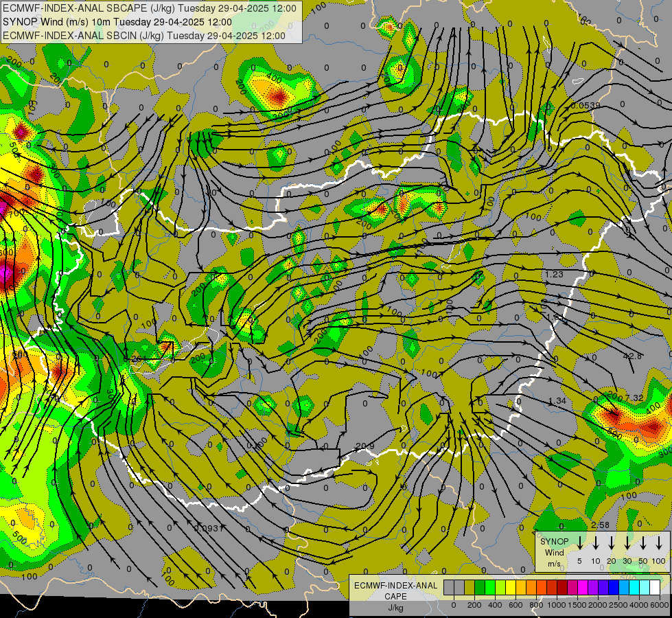The width and height of the screenshot is (672, 618).
Task: Select the olive swatch in CAPE legend
Action: point(470,587)
